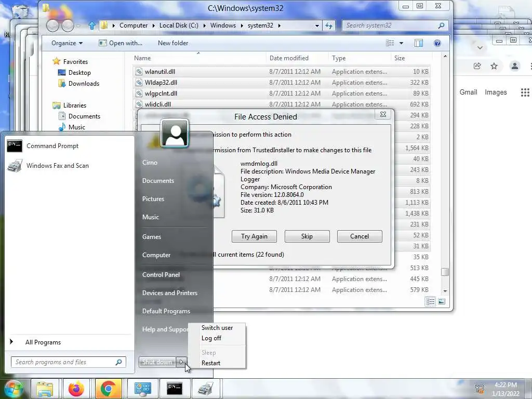532x399 pixels.
Task: Click the user account picture in Start menu
Action: tap(175, 133)
